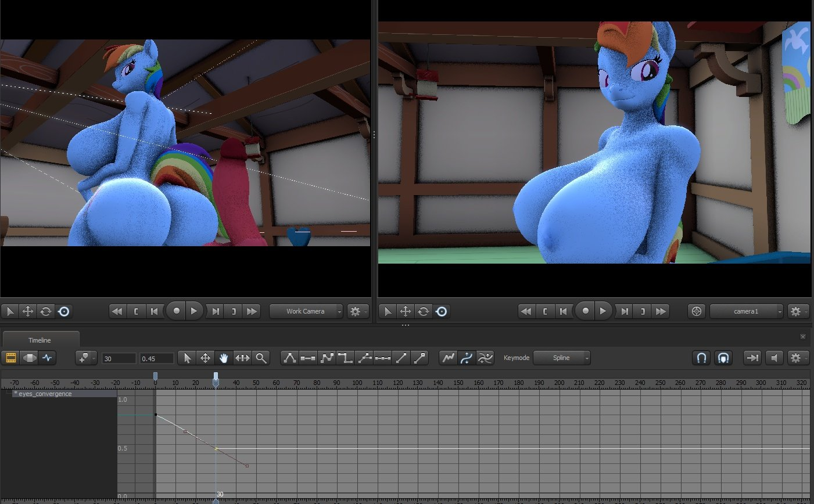Apply the dashed rising tangent icon
The image size is (814, 504).
coord(364,358)
